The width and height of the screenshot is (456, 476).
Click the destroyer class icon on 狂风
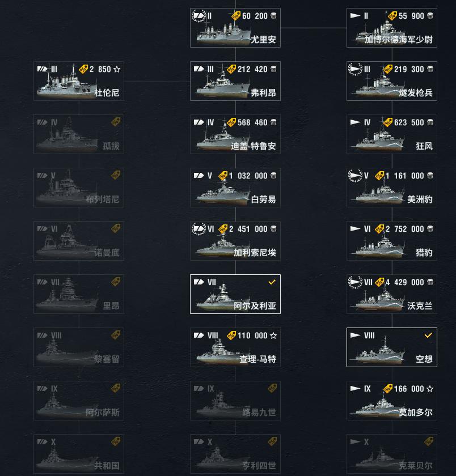pyautogui.click(x=356, y=122)
